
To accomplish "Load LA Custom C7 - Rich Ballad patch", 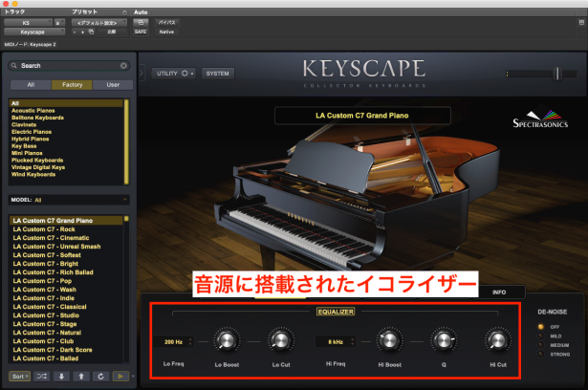I will 66,272.
